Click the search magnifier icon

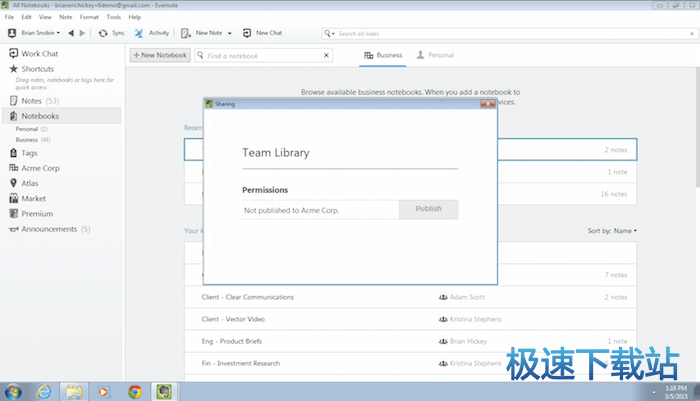(327, 33)
